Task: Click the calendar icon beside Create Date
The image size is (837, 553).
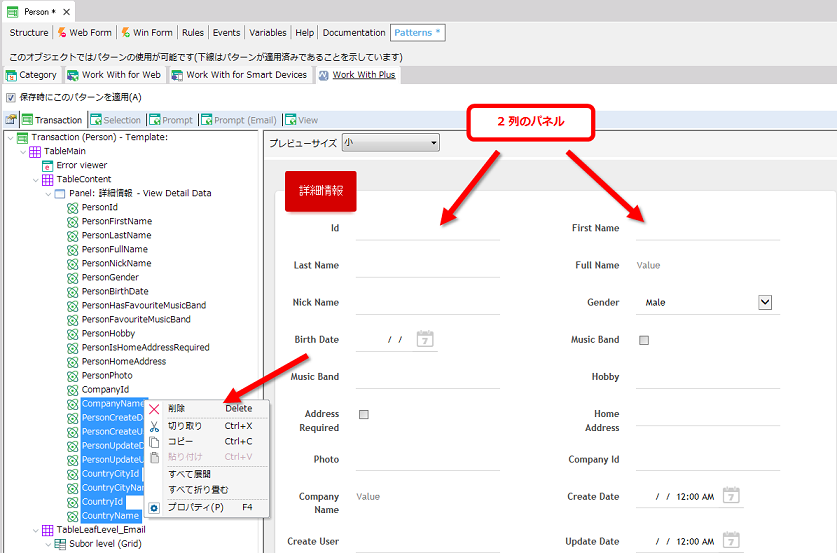Action: 731,496
